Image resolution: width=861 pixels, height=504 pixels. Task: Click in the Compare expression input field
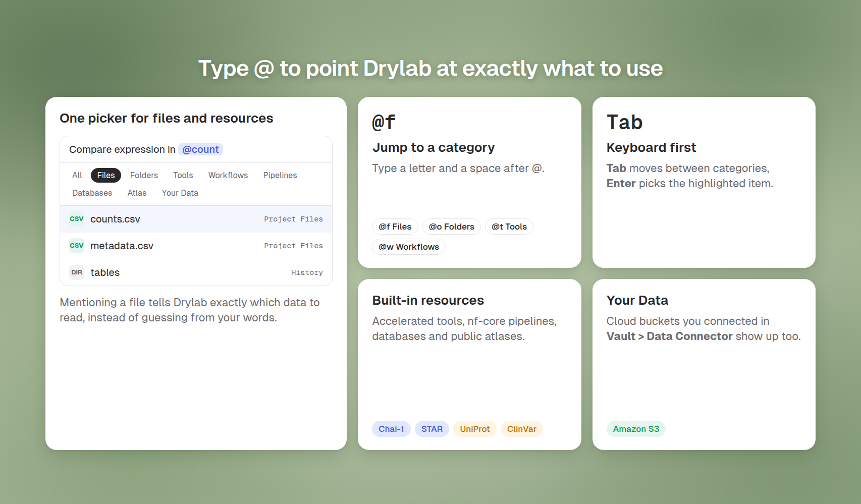click(196, 149)
